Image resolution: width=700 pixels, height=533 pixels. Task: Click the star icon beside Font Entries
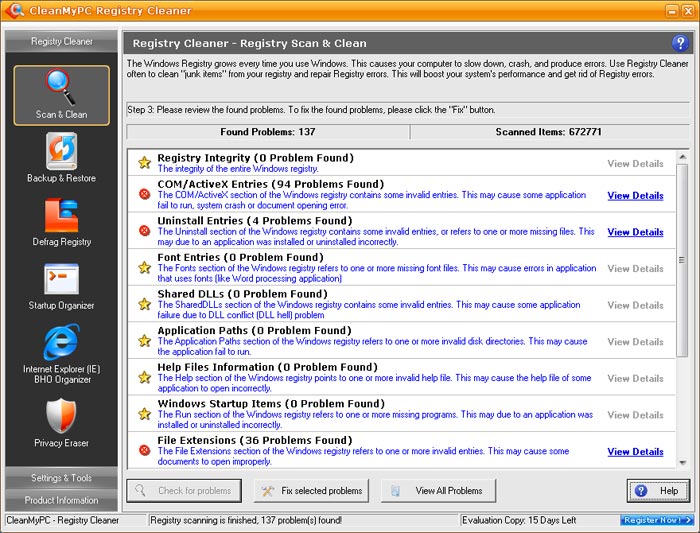coord(144,267)
